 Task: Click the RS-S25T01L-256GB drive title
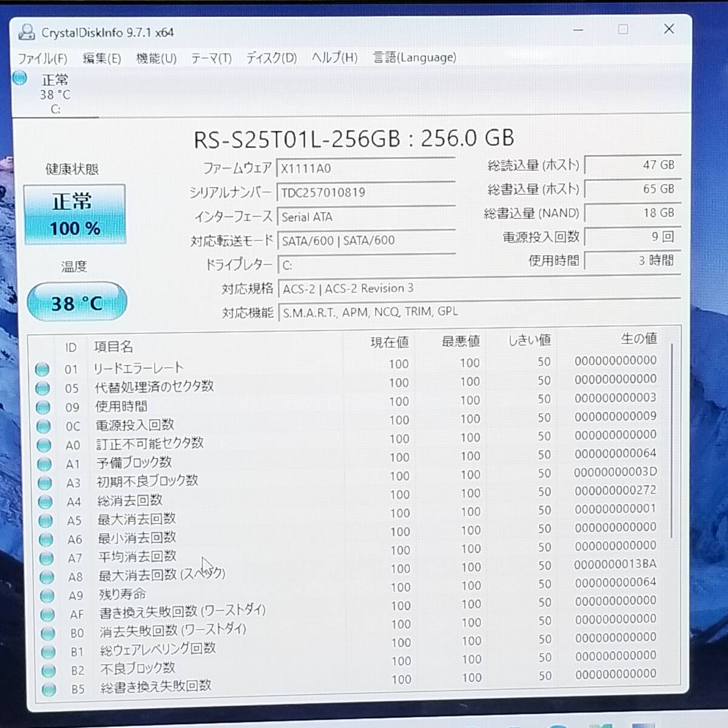(x=354, y=139)
